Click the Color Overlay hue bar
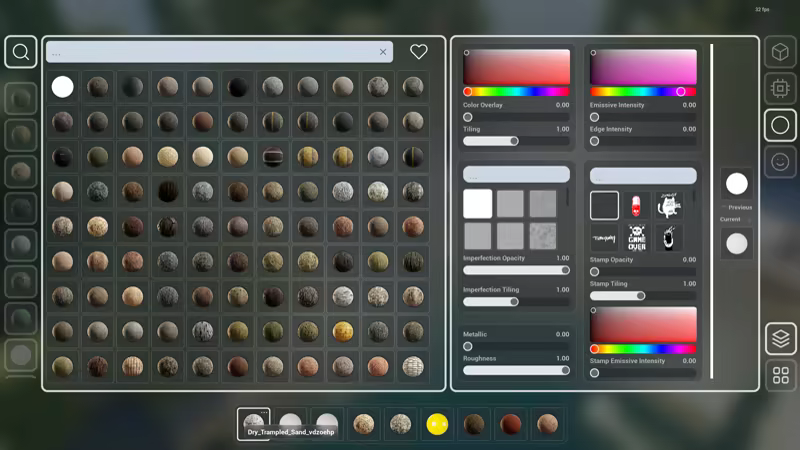Image resolution: width=800 pixels, height=450 pixels. pyautogui.click(x=516, y=91)
